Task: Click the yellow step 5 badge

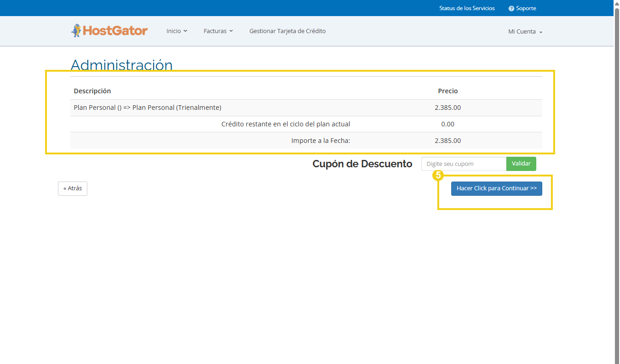Action: pyautogui.click(x=438, y=175)
